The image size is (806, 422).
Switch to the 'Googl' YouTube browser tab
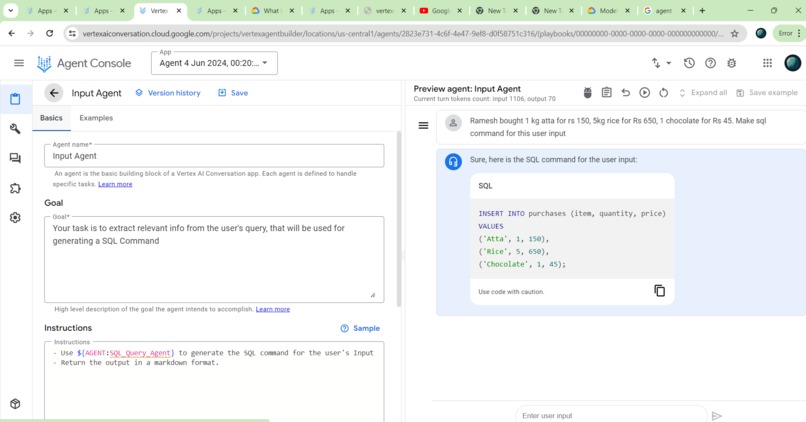pyautogui.click(x=441, y=10)
